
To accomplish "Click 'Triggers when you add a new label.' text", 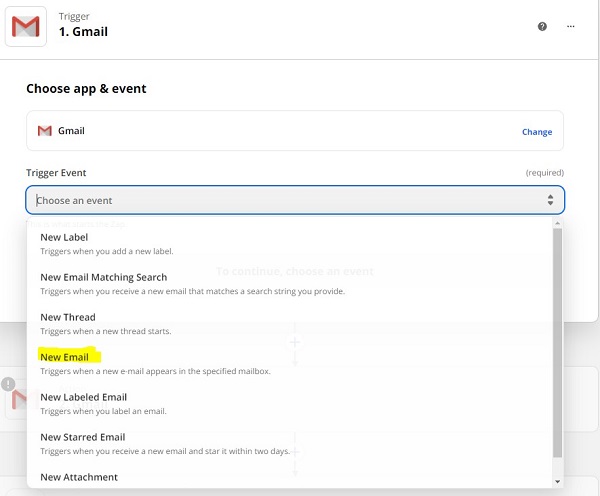I will pos(107,251).
